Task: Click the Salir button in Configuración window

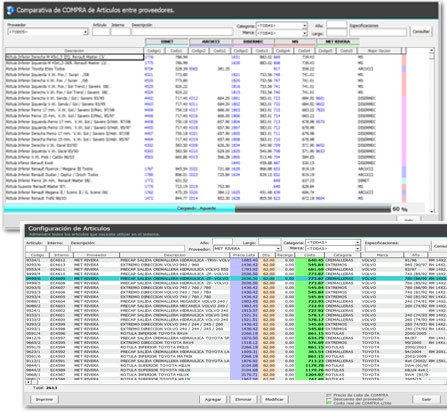Action: pyautogui.click(x=426, y=399)
